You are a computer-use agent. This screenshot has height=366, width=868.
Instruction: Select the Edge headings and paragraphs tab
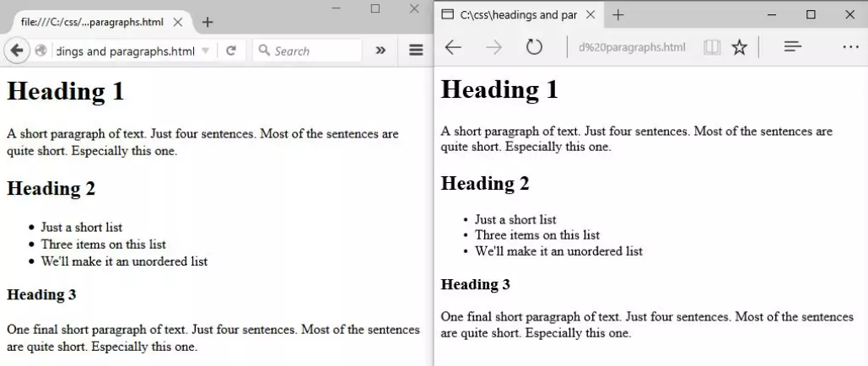(520, 15)
